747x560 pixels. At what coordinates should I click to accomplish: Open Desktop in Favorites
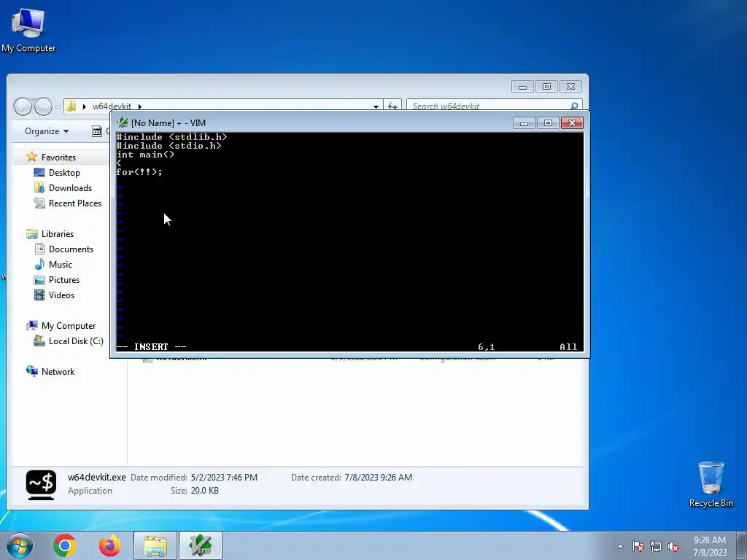(64, 172)
